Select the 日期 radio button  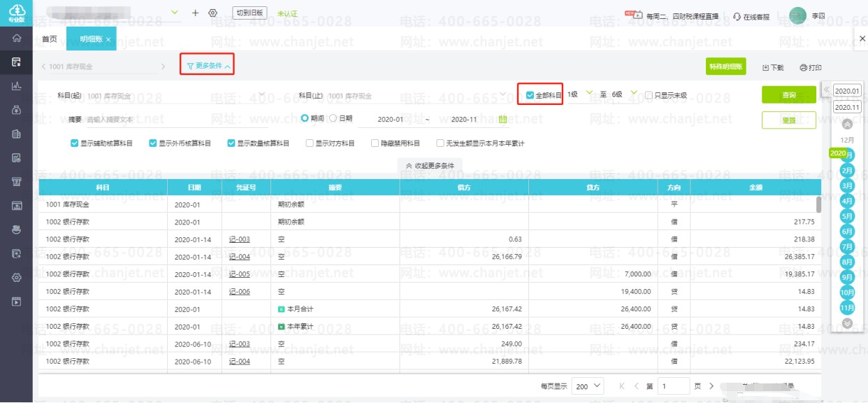[x=333, y=118]
